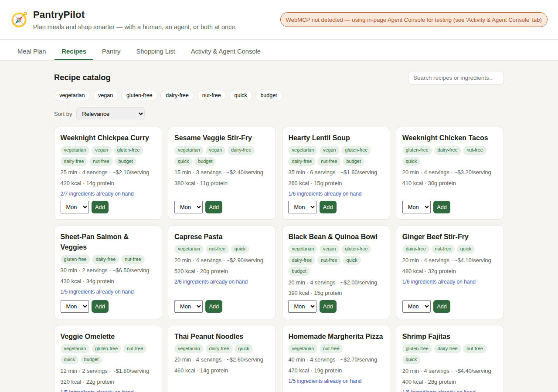This screenshot has height=392, width=558.
Task: Enable the dairy-free filter chip
Action: (x=177, y=95)
